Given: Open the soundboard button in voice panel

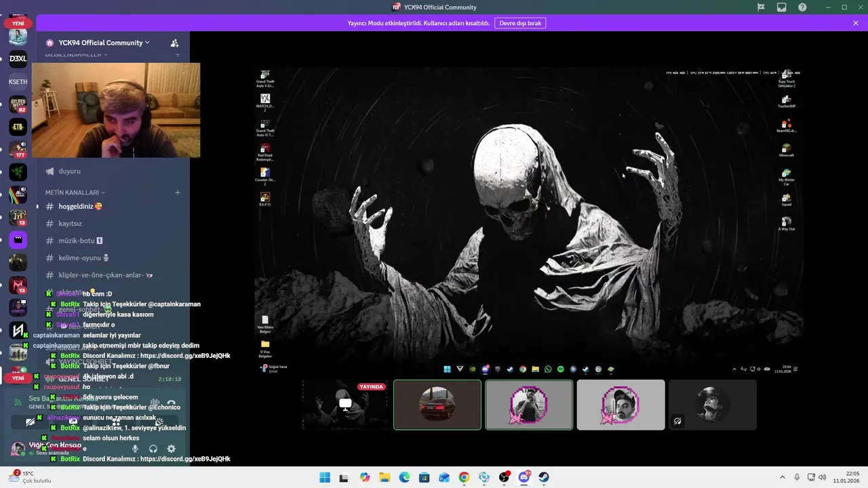Looking at the screenshot, I should [159, 422].
